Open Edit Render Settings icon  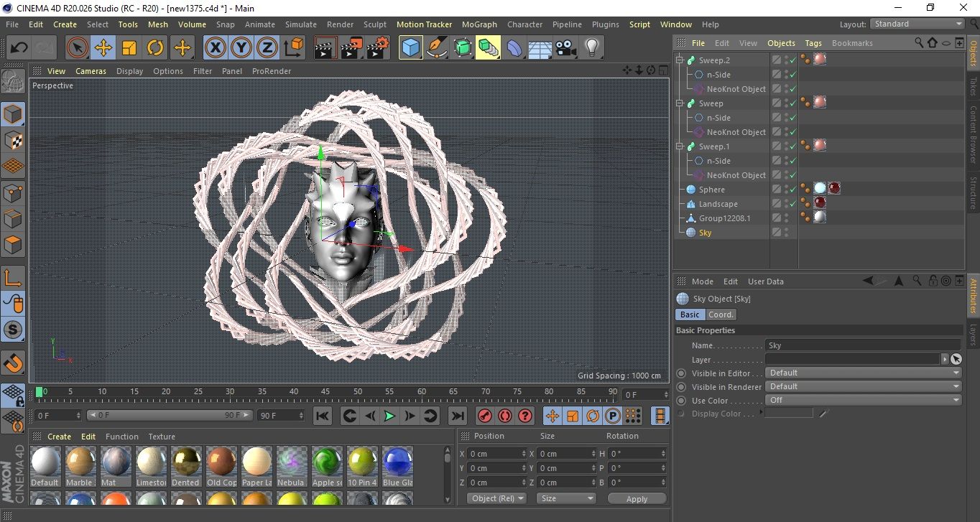coord(377,48)
